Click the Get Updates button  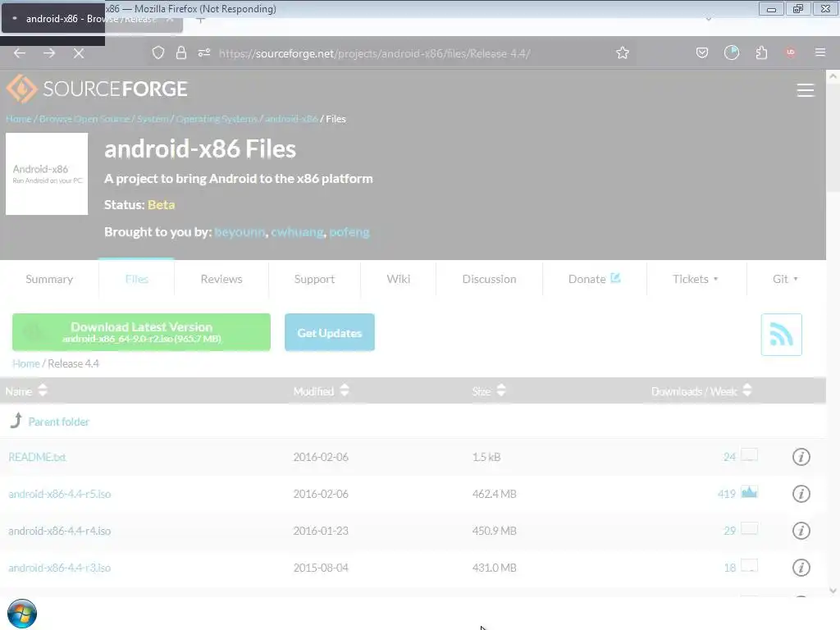[330, 333]
